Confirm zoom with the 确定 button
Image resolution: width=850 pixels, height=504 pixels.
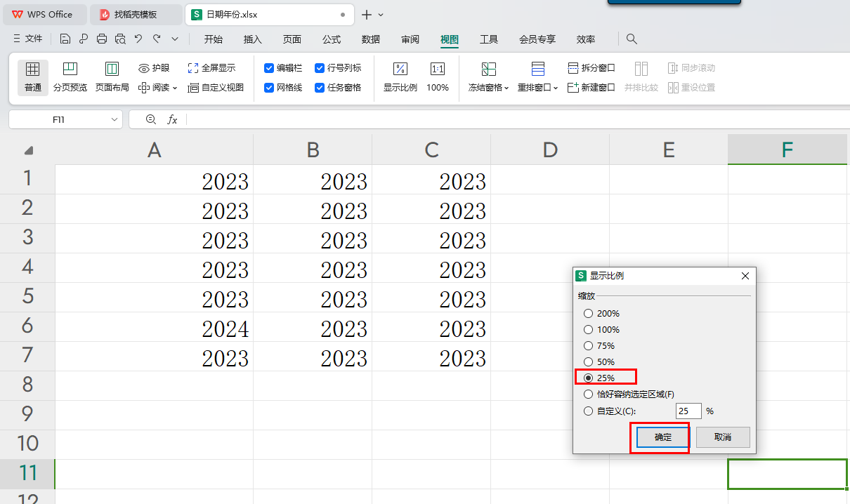pos(663,437)
